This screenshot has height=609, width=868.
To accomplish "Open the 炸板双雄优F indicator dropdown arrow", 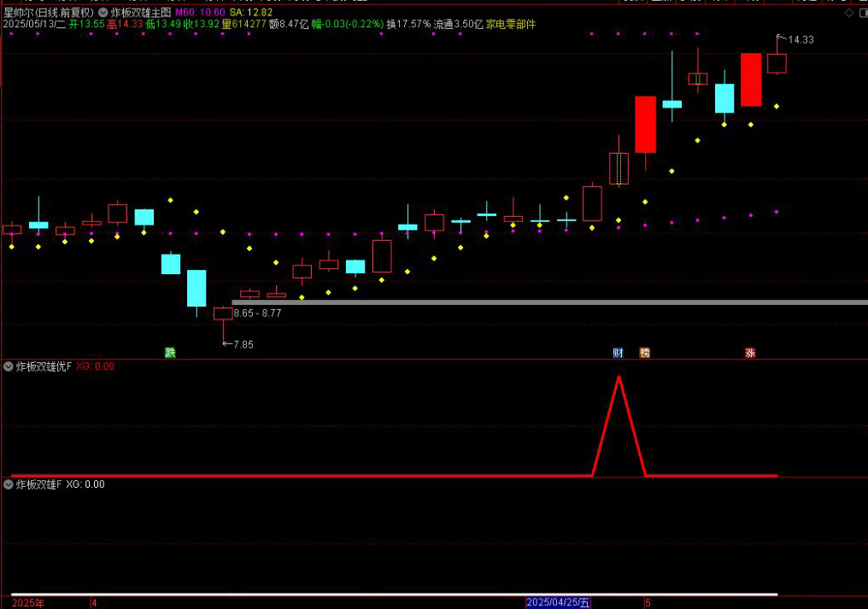I will point(9,366).
